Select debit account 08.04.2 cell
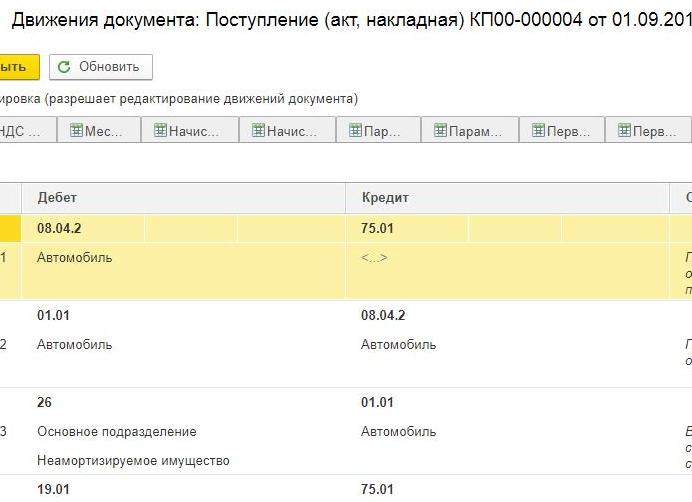 pyautogui.click(x=59, y=228)
